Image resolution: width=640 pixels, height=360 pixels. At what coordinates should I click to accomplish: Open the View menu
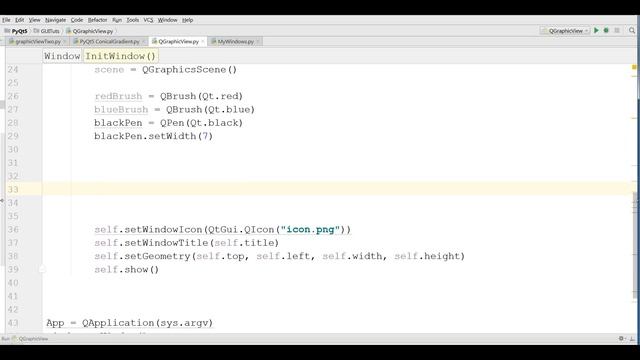tap(35, 20)
